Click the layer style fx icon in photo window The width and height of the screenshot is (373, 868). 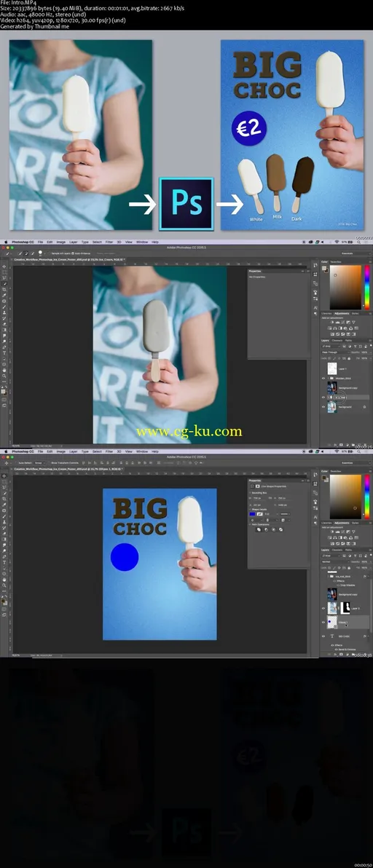(335, 445)
